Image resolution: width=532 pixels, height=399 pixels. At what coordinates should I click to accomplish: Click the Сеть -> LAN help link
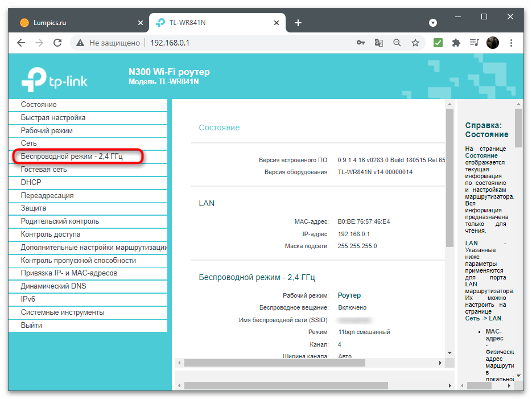tap(483, 318)
